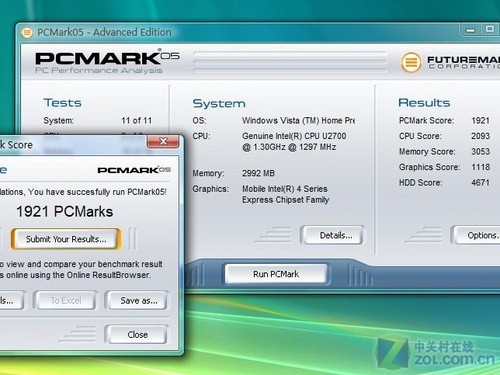Click the 11 of 11 system tests value
Viewport: 500px width, 375px height.
click(137, 120)
